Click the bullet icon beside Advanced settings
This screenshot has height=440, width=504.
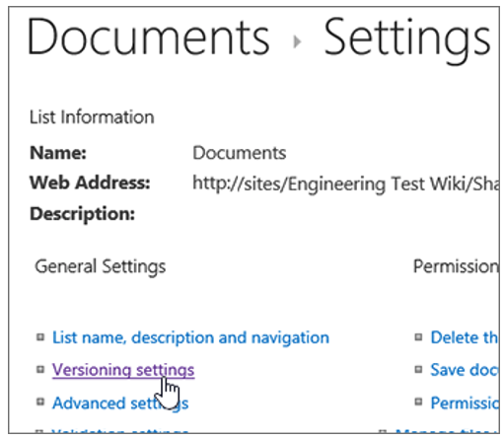tap(40, 402)
